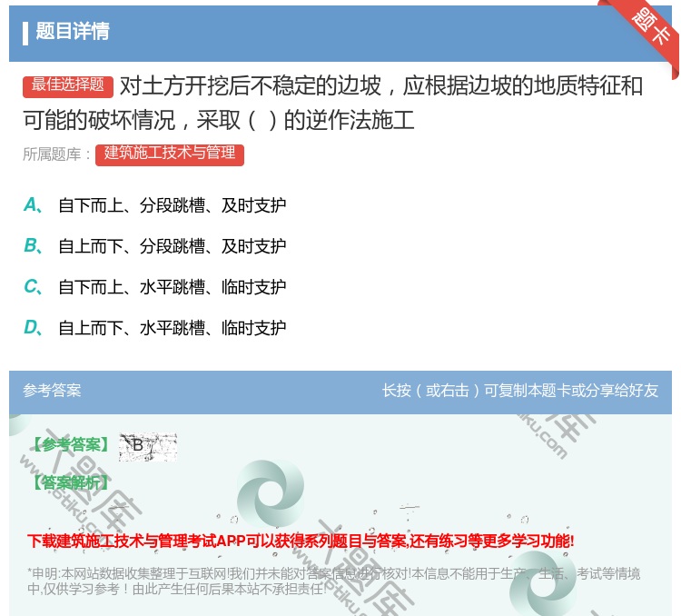Select option B 自上而下、分段跳槽、及时支护
This screenshot has height=616, width=681.
154,246
